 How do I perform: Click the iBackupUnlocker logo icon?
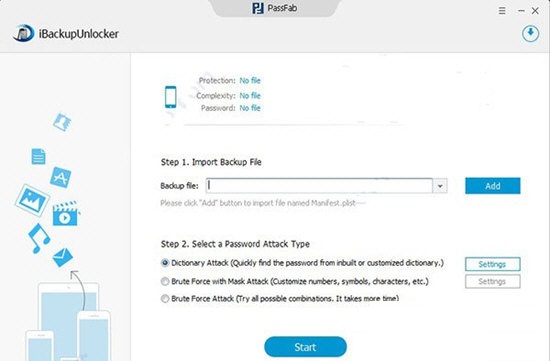(x=24, y=33)
